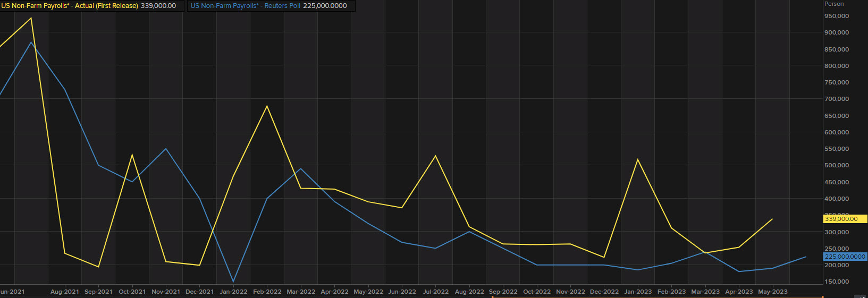Image resolution: width=868 pixels, height=298 pixels.
Task: Click the 450,000 y-axis label
Action: coord(837,182)
